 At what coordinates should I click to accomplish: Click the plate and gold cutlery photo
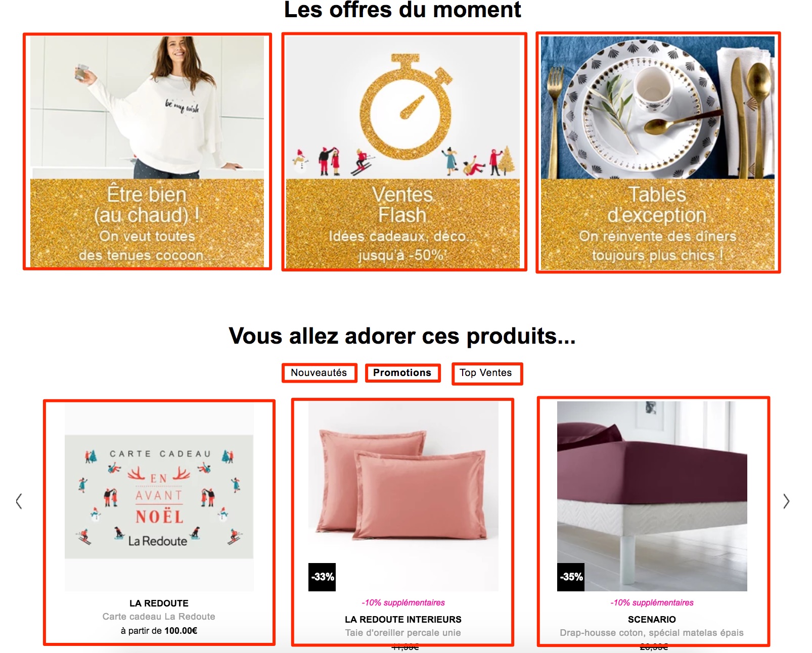(x=657, y=107)
